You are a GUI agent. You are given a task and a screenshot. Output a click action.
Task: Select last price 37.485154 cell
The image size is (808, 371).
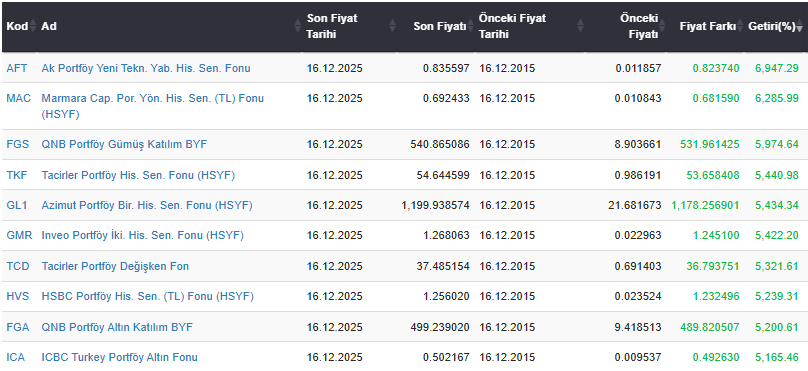coord(443,266)
